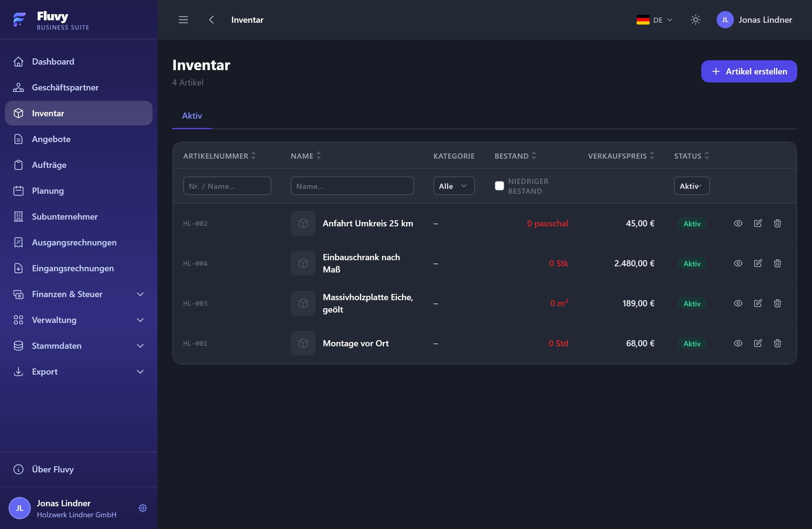Viewport: 812px width, 529px height.
Task: Enable the Niedriger Bestand checkbox
Action: [499, 185]
